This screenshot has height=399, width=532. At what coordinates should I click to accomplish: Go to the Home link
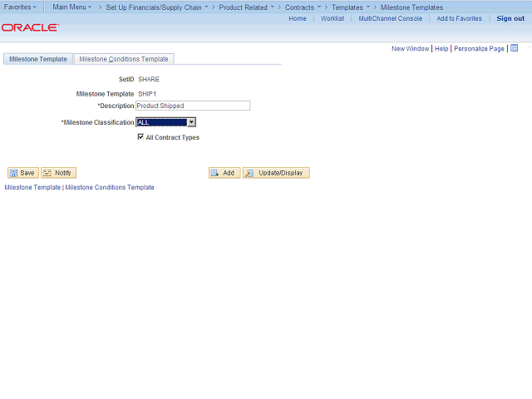point(298,18)
